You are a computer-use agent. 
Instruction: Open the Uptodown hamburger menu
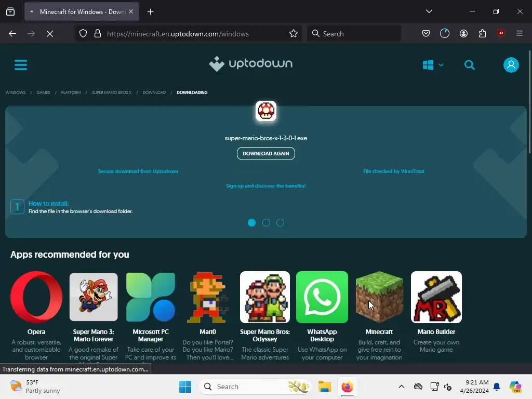click(21, 65)
